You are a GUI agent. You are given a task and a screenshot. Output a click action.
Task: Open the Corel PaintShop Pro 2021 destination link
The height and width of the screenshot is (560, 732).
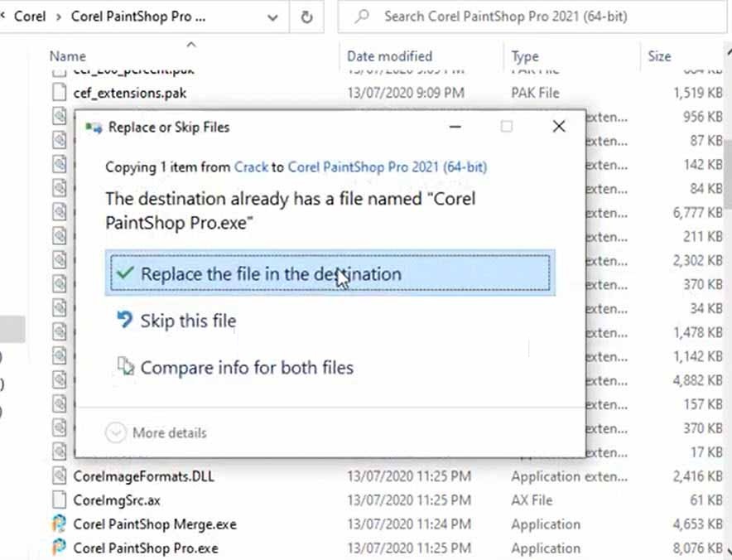pyautogui.click(x=387, y=167)
